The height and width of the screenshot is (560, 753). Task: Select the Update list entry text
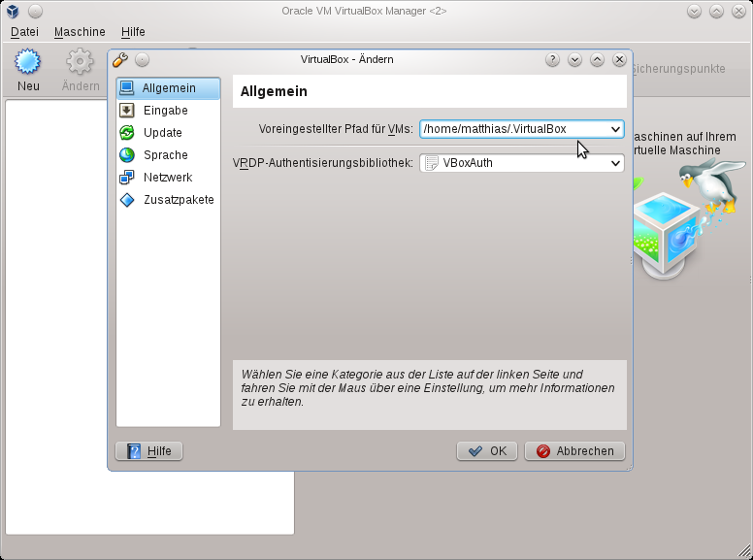(x=163, y=133)
